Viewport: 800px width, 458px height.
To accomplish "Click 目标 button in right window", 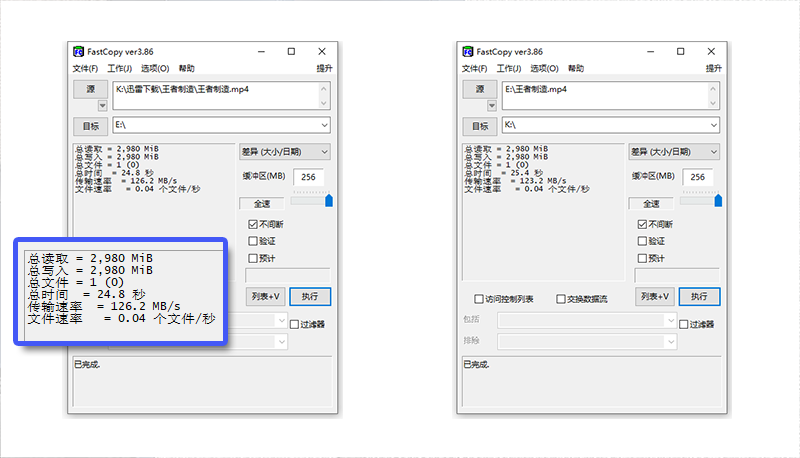I will click(480, 126).
